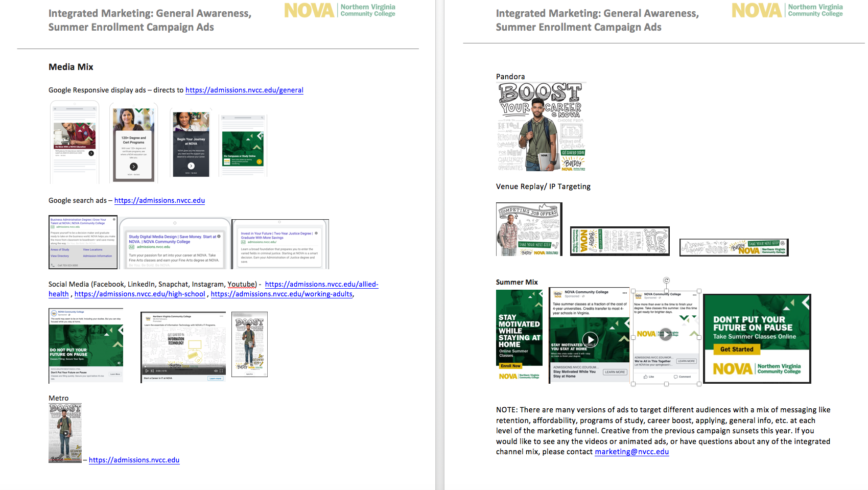Click the Enroll Now button in summer ad

click(510, 366)
